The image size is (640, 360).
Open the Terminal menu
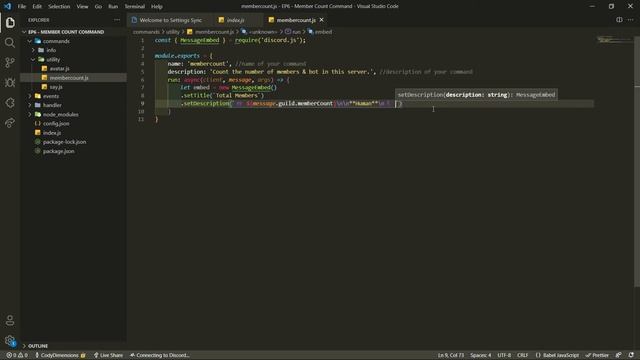pos(135,7)
